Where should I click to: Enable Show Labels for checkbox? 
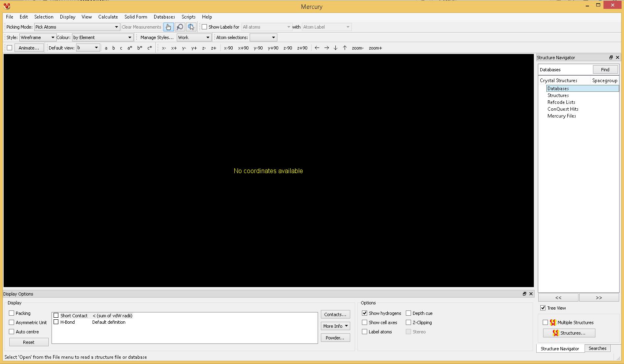pos(205,27)
